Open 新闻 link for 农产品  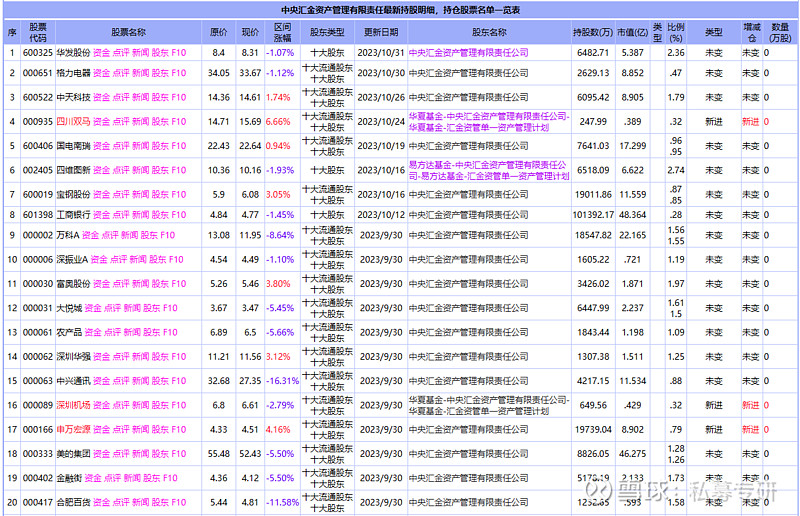coord(132,332)
